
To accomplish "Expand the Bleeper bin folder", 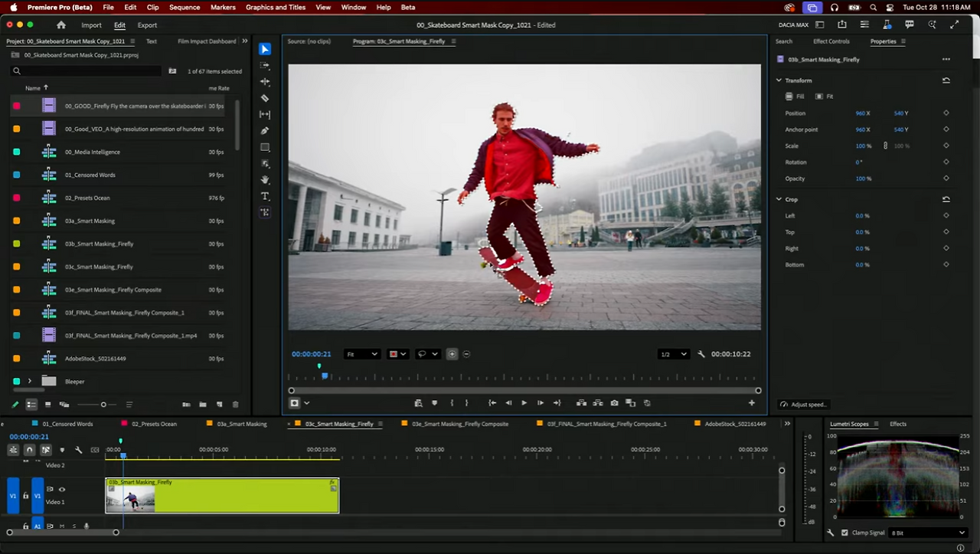I will click(30, 382).
